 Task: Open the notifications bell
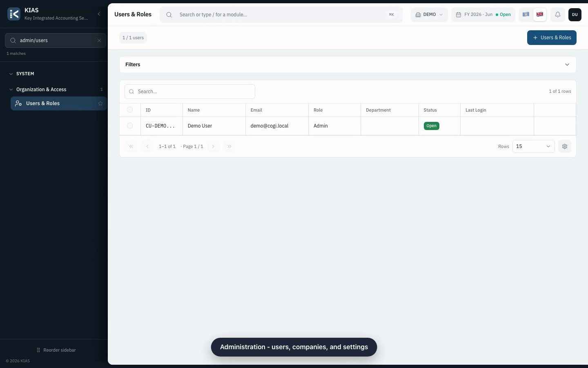[557, 14]
